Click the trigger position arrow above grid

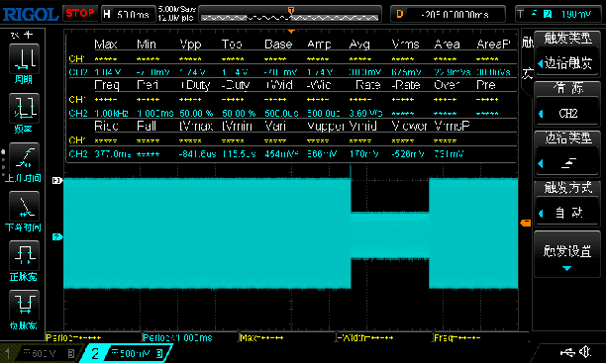point(291,32)
